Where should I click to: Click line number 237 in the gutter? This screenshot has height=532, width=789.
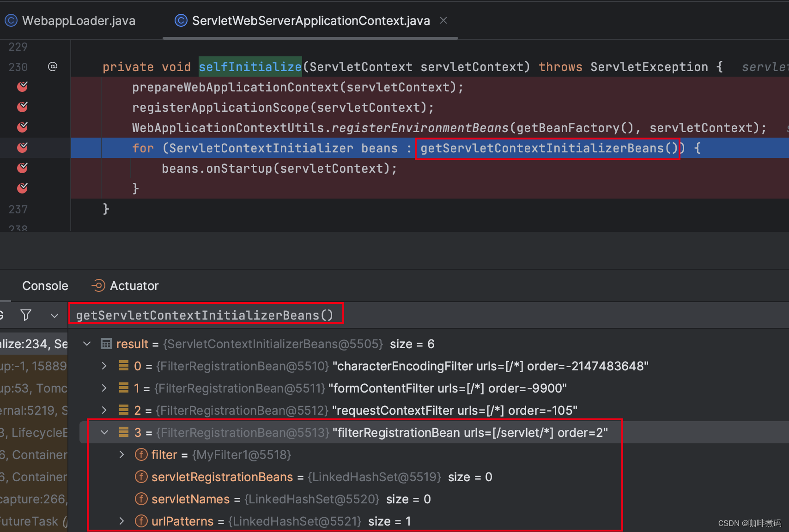click(x=18, y=209)
